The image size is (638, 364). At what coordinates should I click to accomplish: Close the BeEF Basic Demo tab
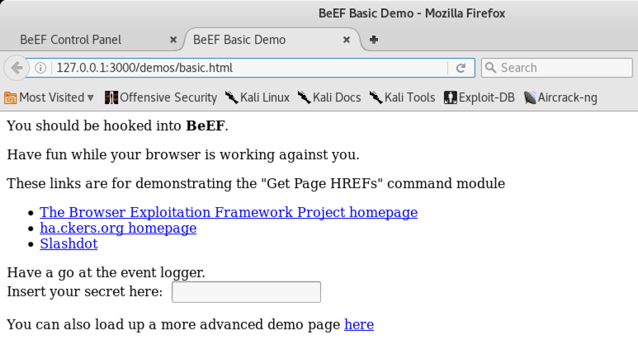click(347, 40)
